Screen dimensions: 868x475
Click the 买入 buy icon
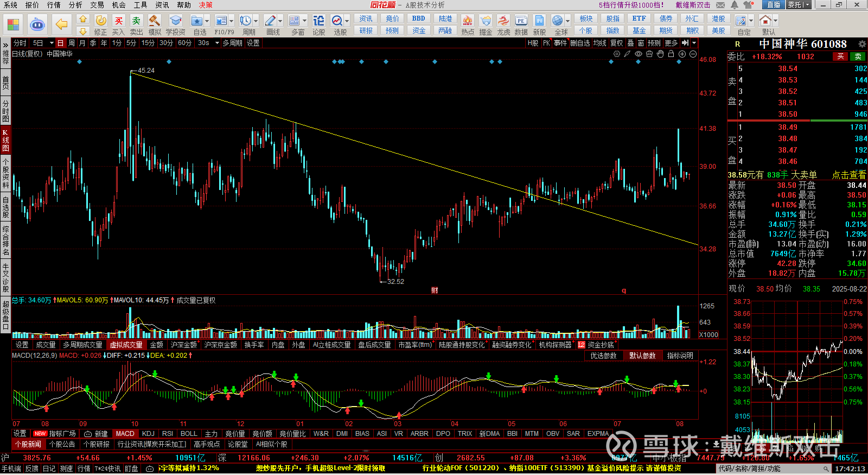(118, 25)
